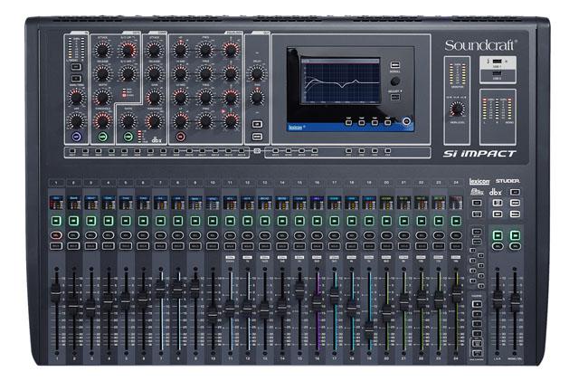Select the first mix button in bus row

(74, 151)
